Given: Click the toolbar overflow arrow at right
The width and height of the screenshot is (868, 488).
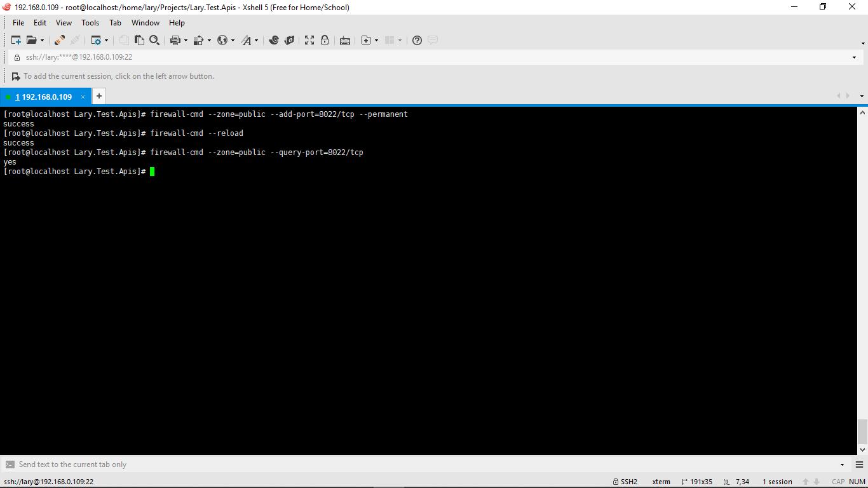Looking at the screenshot, I should click(x=863, y=43).
